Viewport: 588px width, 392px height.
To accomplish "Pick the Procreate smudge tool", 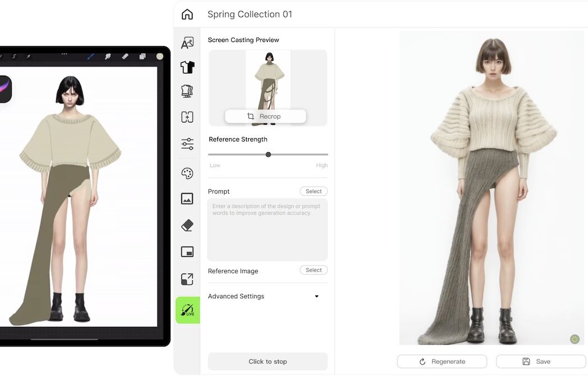I will [x=108, y=56].
